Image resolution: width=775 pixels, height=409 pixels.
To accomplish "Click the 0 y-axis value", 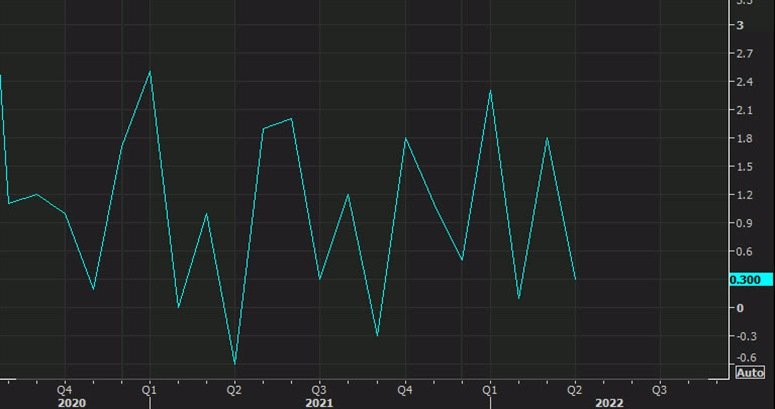I will pyautogui.click(x=740, y=308).
